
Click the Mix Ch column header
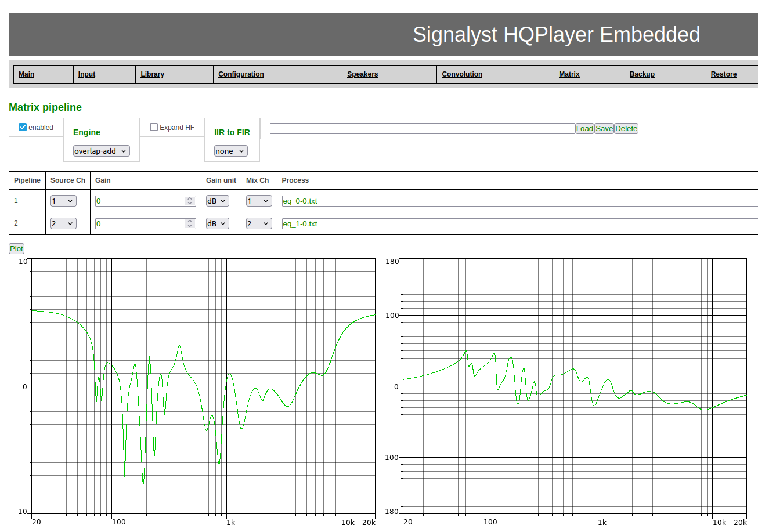click(258, 180)
